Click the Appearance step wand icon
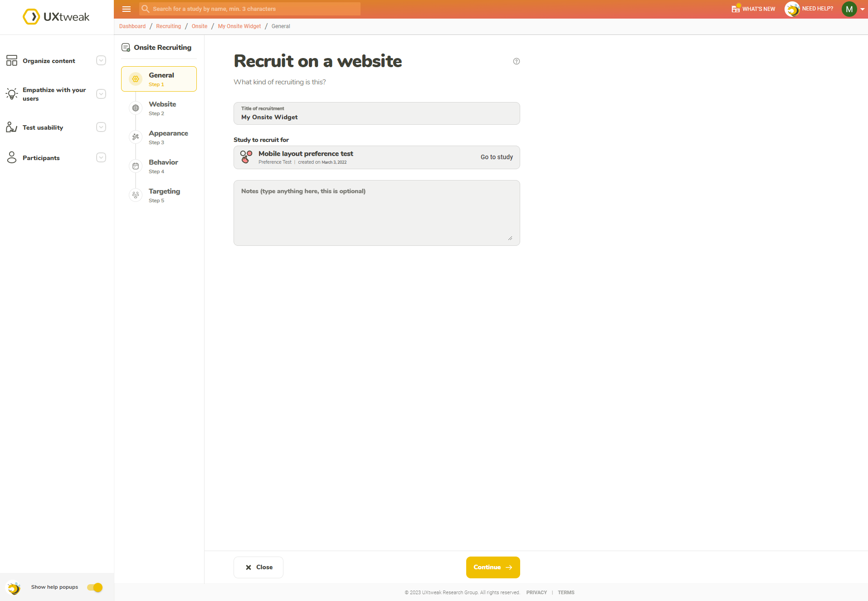The height and width of the screenshot is (601, 868). 135,137
